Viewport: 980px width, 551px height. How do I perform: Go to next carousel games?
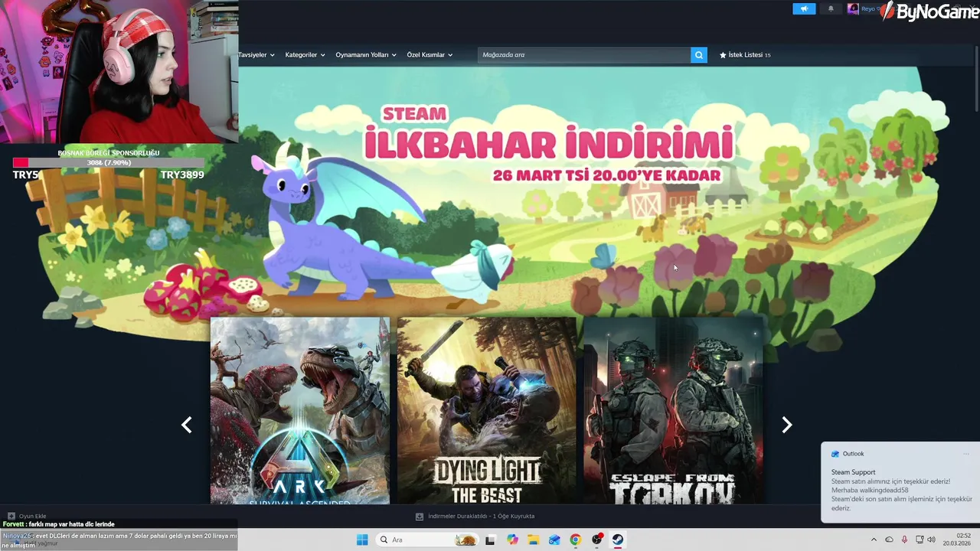click(x=786, y=425)
